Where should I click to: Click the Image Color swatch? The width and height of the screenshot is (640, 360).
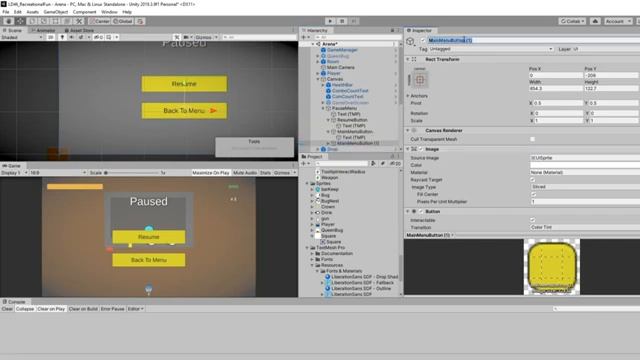pyautogui.click(x=584, y=165)
